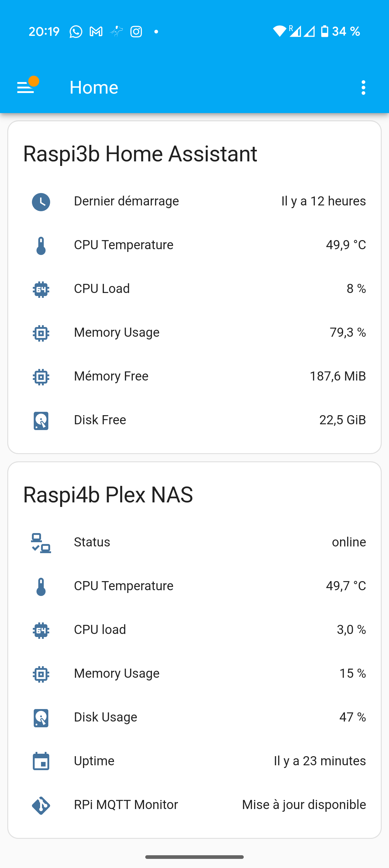
Task: Select the 'Mise à jour disponible' update text
Action: (304, 805)
